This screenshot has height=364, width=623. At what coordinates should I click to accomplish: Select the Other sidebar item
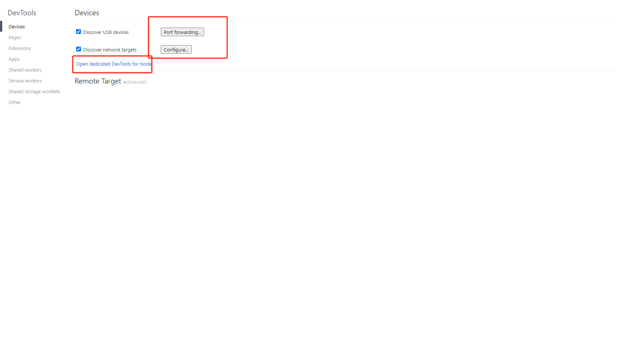[x=15, y=103]
